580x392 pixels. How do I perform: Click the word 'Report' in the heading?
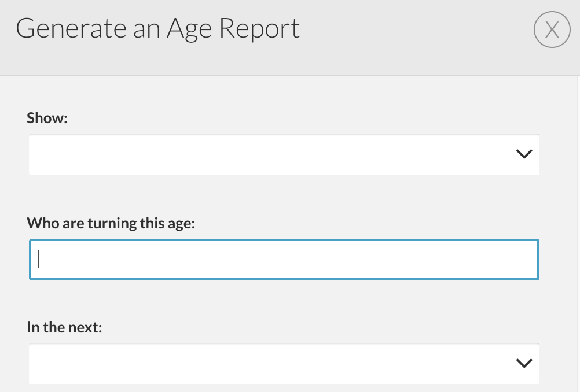(259, 28)
